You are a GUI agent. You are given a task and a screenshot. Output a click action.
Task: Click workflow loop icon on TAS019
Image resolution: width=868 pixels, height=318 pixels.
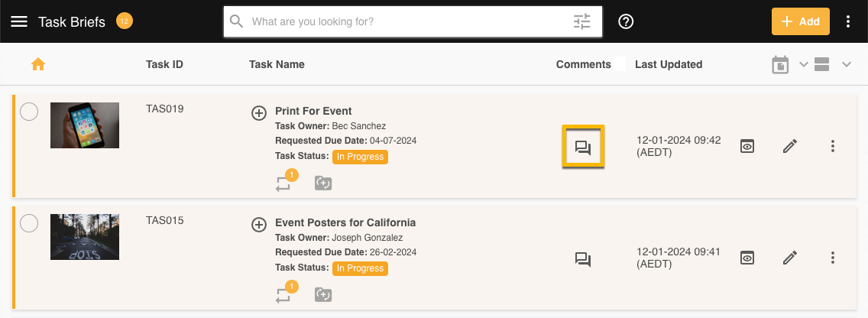pos(284,183)
